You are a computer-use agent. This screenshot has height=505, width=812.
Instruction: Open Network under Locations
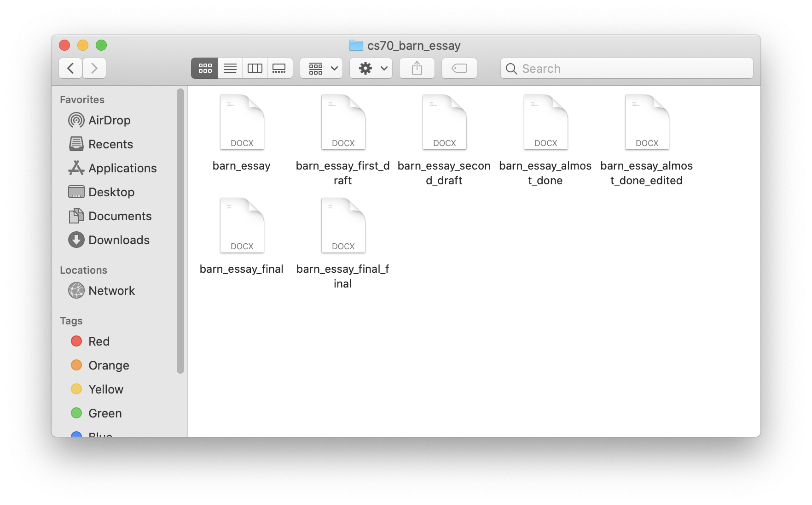(111, 290)
